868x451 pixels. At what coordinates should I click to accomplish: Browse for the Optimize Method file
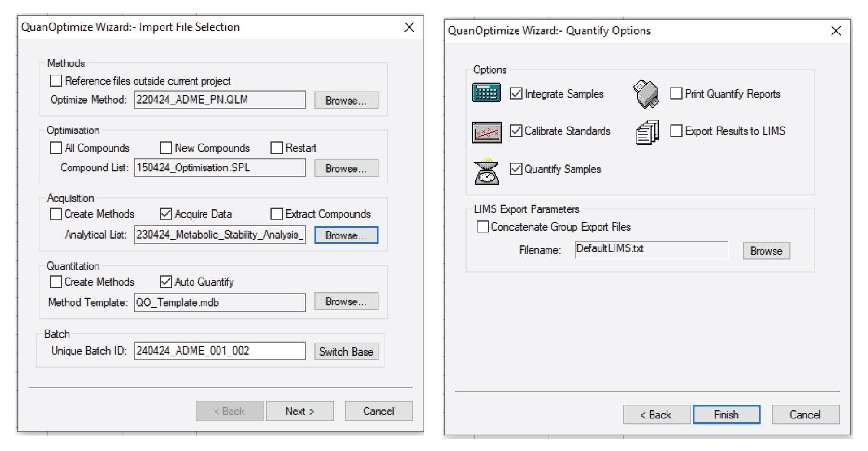point(346,100)
